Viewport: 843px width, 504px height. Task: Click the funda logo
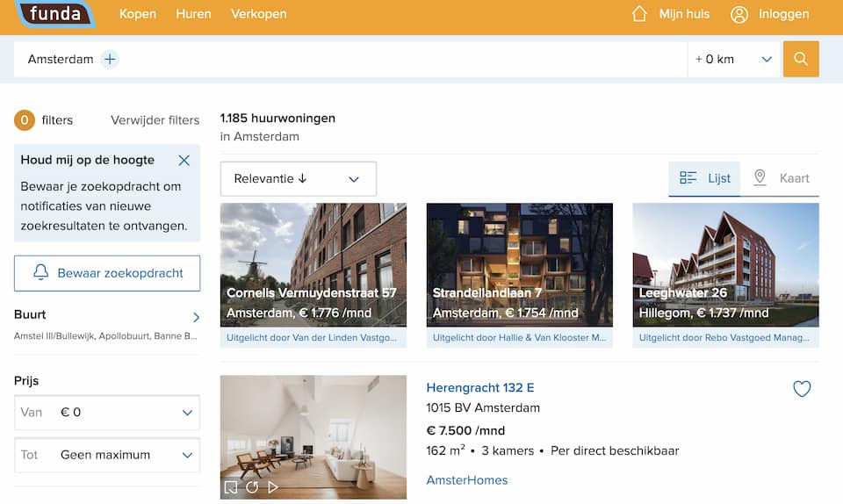(x=56, y=14)
